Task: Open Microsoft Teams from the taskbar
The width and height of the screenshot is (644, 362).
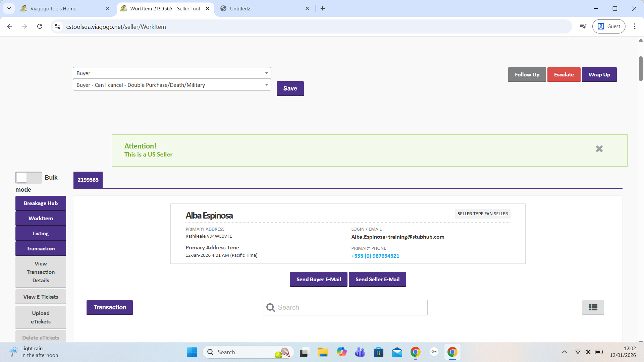Action: pyautogui.click(x=360, y=352)
